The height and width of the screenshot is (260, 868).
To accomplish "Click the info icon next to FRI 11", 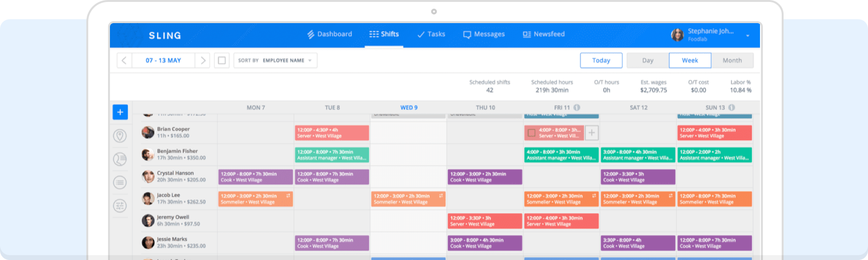I will (x=577, y=108).
